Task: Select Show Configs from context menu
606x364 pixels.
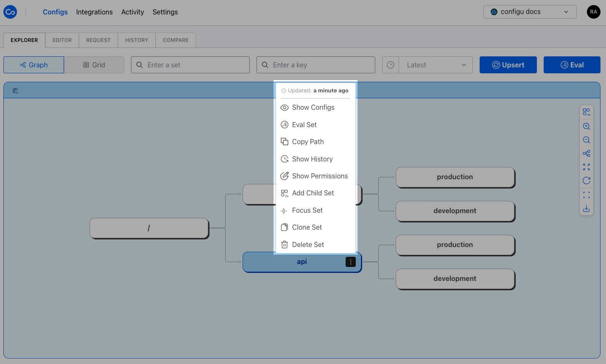Action: click(x=316, y=108)
